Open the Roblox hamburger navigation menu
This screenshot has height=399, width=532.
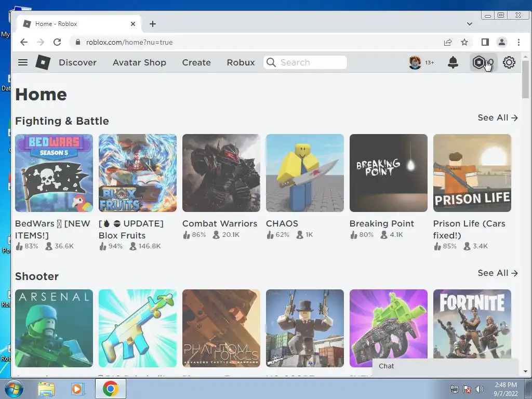[23, 62]
